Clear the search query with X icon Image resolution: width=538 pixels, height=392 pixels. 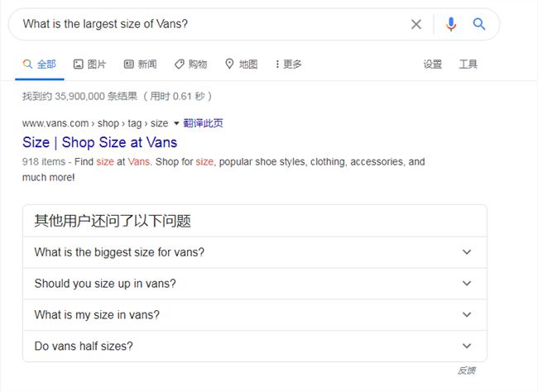tap(416, 24)
